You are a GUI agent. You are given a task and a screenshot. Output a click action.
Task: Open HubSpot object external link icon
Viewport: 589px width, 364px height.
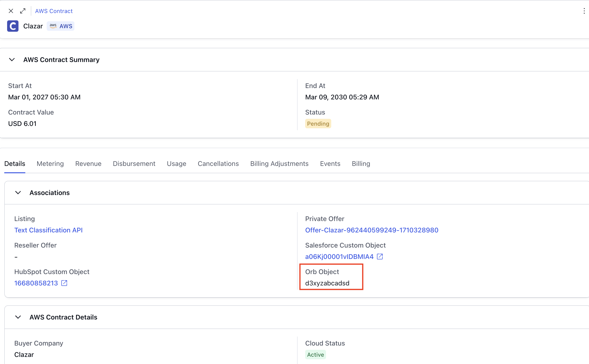point(64,283)
